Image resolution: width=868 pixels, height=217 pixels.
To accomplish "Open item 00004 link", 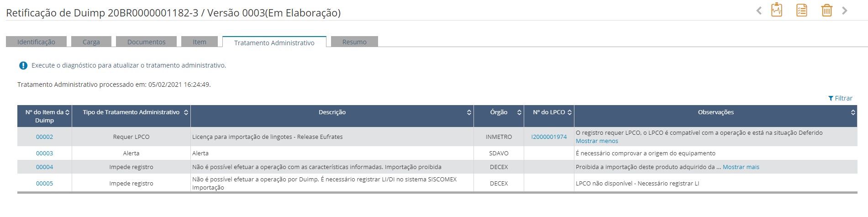I will coord(44,167).
